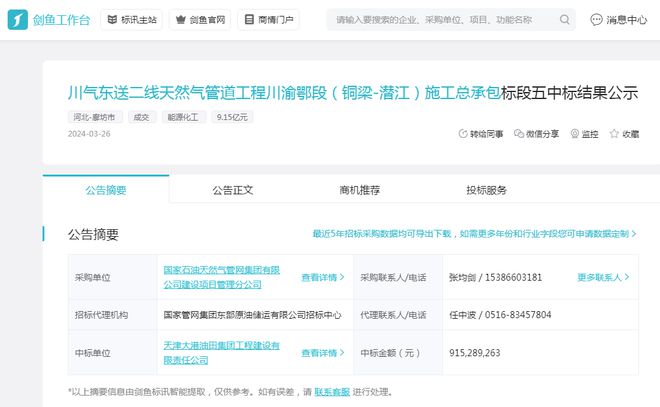The image size is (660, 407).
Task: Open 国家石油天然气管网集团 purchaser link
Action: tap(221, 277)
